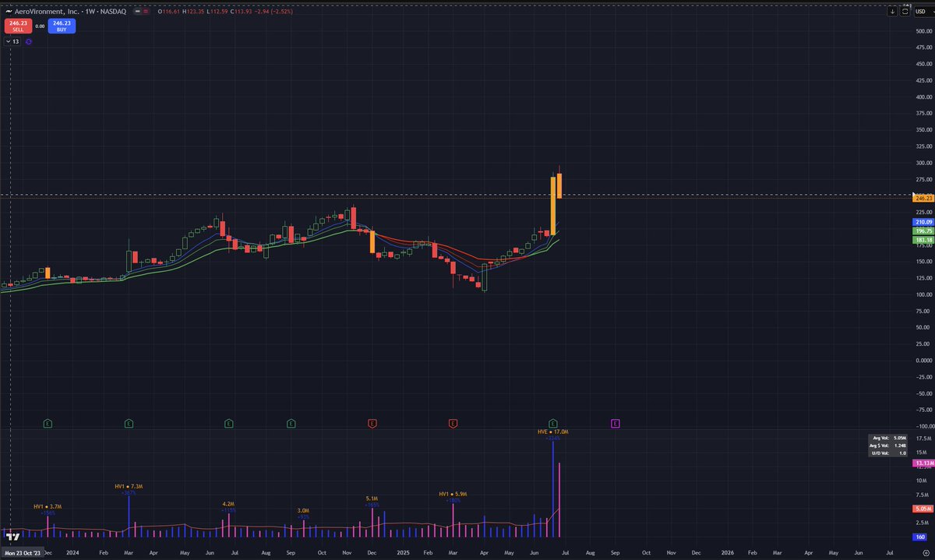The image size is (935, 560).
Task: Click the green earnings E marker near late June 2024
Action: pos(228,423)
